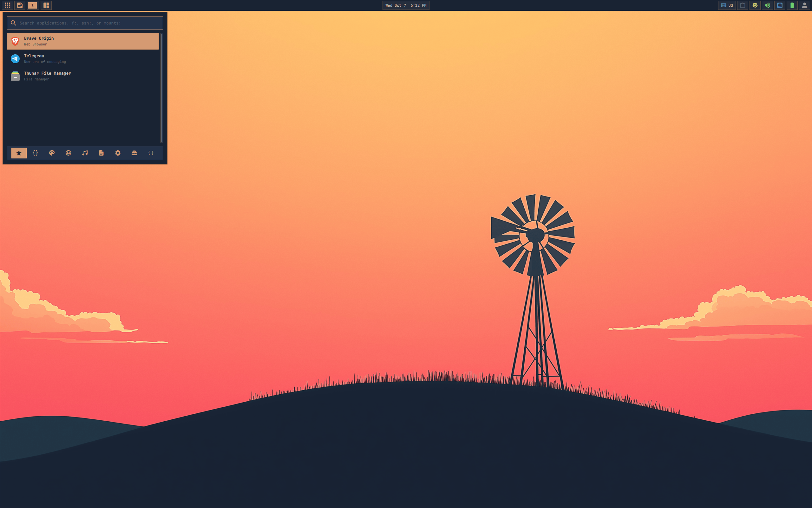
Task: Open the window layout switcher icon
Action: [46, 5]
